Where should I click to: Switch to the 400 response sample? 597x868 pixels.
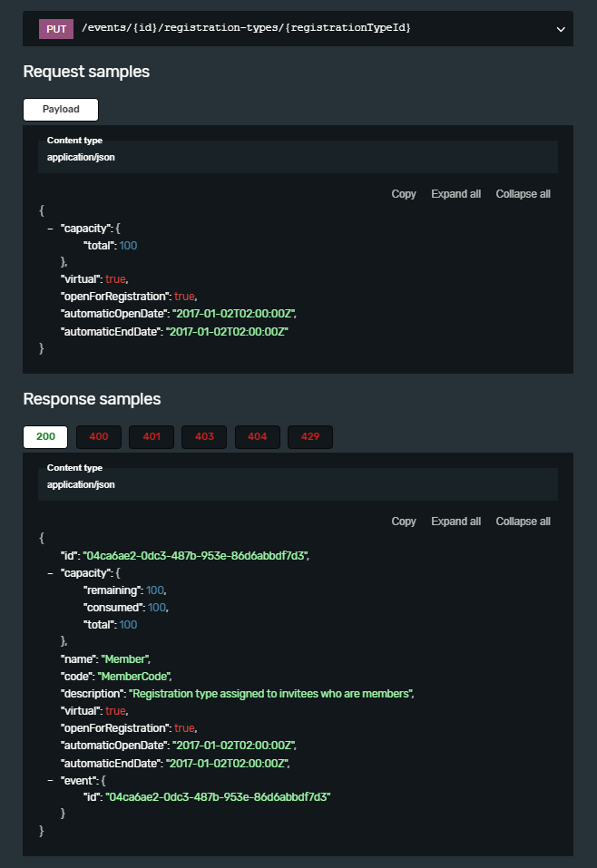(x=99, y=436)
